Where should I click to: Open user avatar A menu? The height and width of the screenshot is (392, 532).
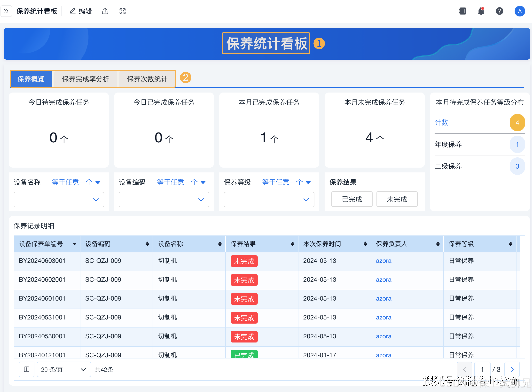pos(520,11)
